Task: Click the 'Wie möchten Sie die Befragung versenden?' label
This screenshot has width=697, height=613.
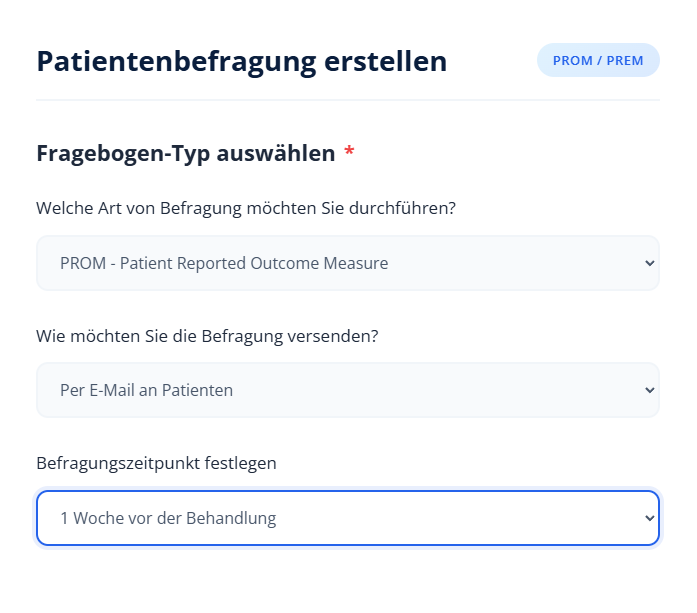Action: click(x=207, y=336)
